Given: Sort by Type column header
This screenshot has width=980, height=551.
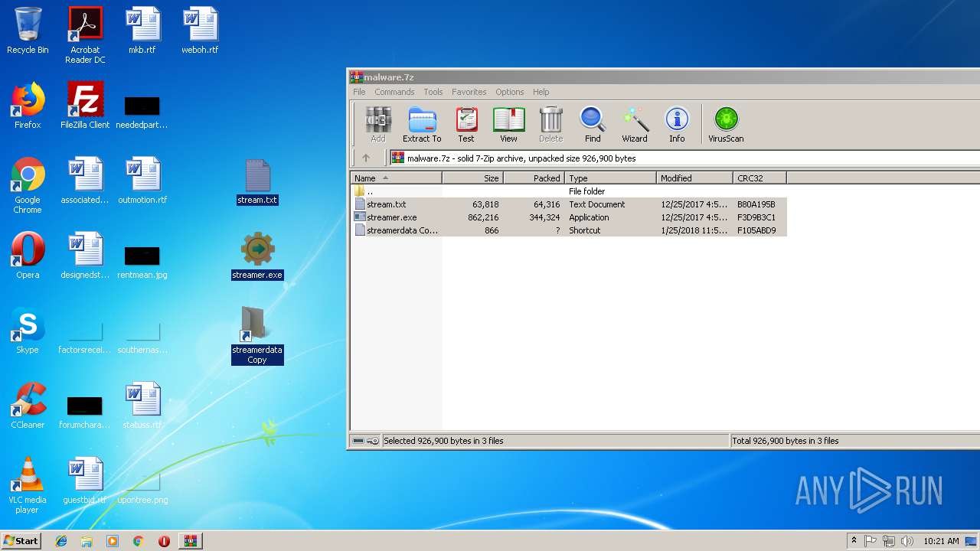Looking at the screenshot, I should click(610, 178).
